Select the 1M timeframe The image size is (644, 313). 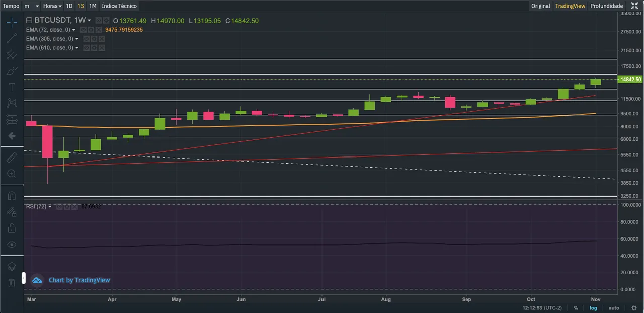coord(93,6)
